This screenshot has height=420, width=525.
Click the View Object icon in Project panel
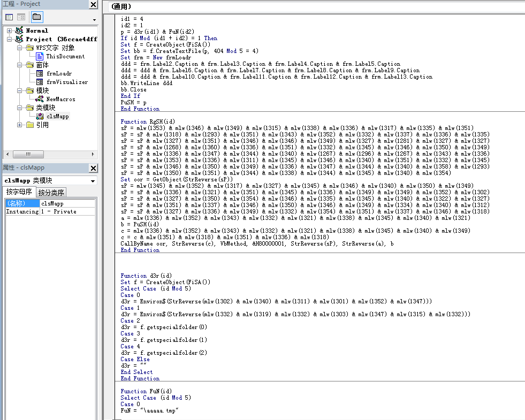click(x=21, y=17)
